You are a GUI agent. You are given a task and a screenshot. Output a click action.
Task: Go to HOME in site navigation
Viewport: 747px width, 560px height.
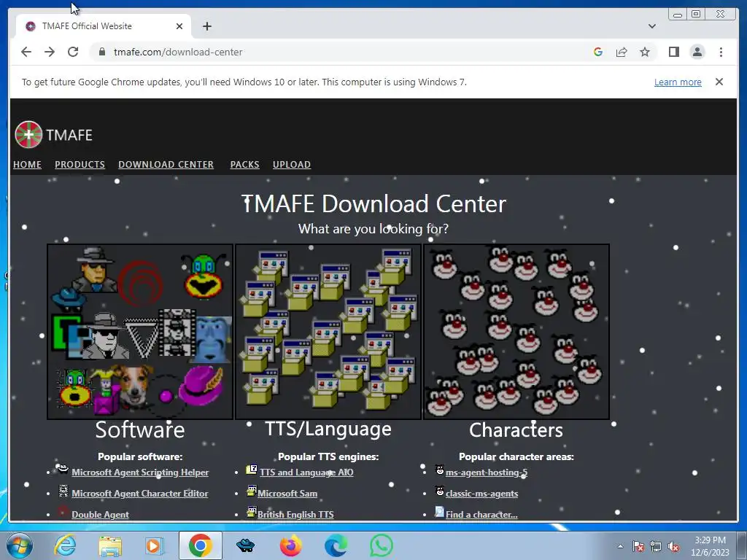click(x=27, y=164)
